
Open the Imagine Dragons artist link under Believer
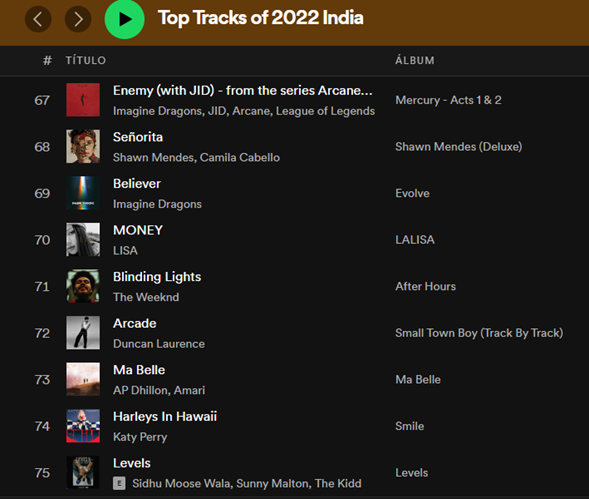[157, 204]
